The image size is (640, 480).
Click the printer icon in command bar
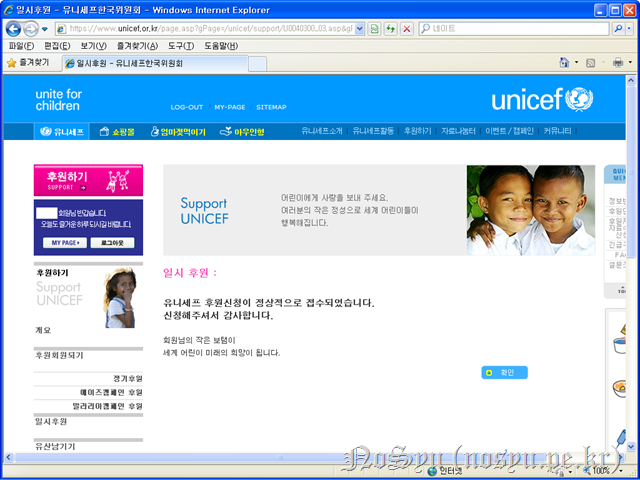pyautogui.click(x=617, y=62)
